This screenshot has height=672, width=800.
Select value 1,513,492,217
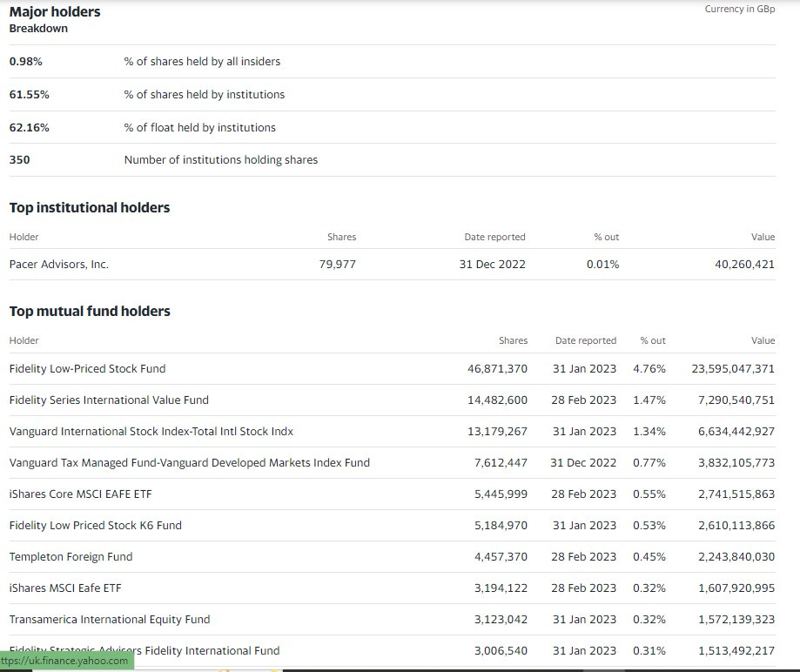tap(736, 651)
